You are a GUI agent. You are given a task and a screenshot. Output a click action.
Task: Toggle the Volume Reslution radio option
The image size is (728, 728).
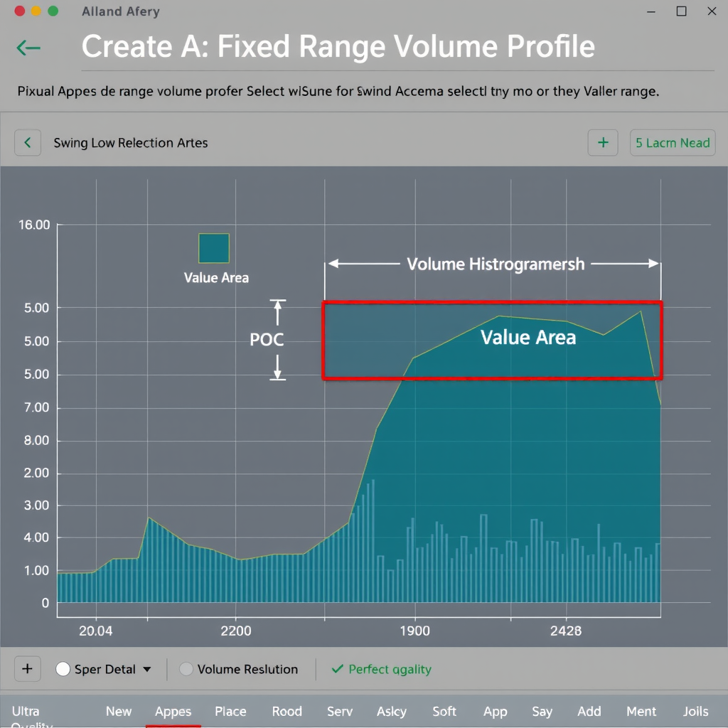tap(186, 669)
